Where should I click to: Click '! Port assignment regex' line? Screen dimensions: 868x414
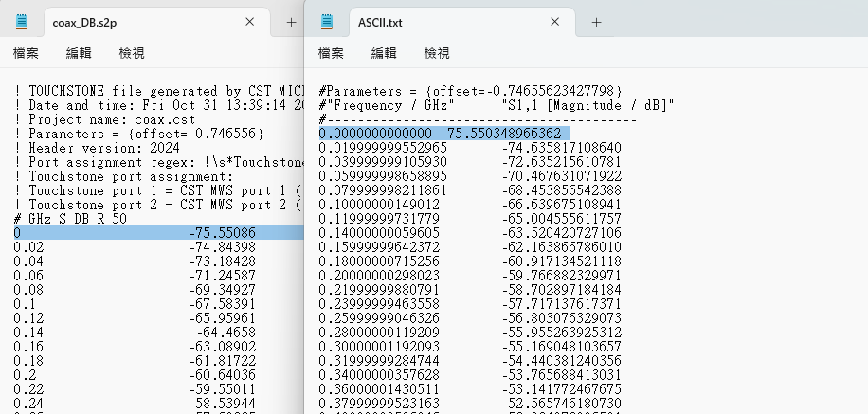[159, 162]
